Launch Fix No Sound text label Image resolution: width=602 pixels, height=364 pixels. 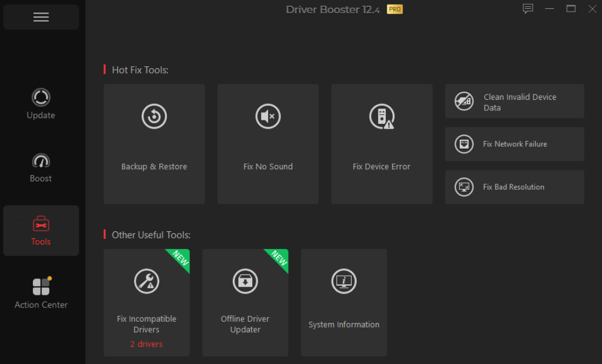(x=268, y=167)
